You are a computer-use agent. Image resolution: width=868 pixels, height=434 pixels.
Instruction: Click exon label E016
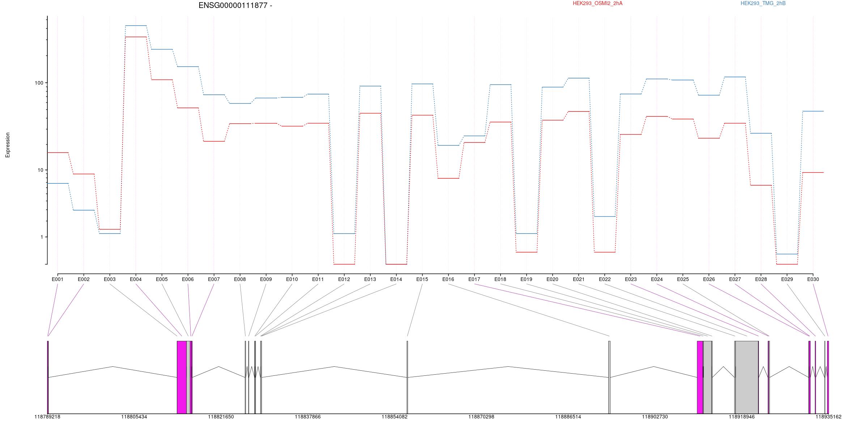448,279
